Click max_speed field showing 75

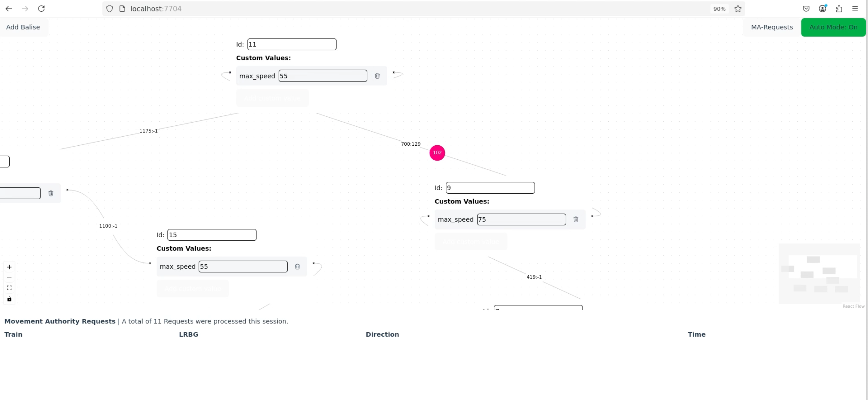click(x=521, y=219)
